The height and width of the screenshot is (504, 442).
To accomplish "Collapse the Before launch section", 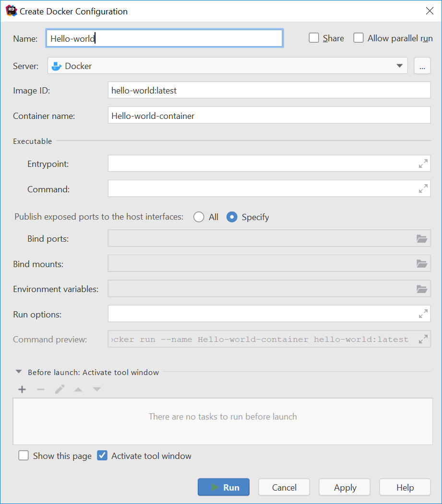I will point(19,372).
